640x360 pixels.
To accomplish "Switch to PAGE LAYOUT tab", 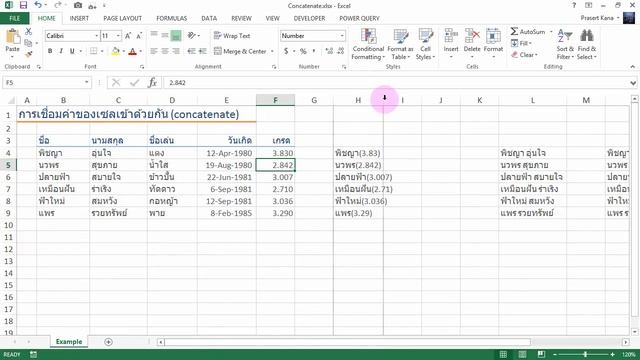I will pyautogui.click(x=122, y=18).
